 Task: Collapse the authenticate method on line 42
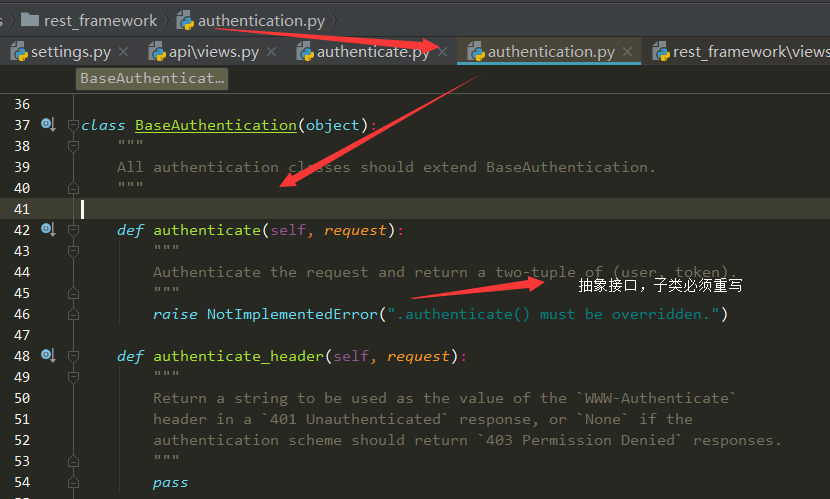tap(73, 230)
